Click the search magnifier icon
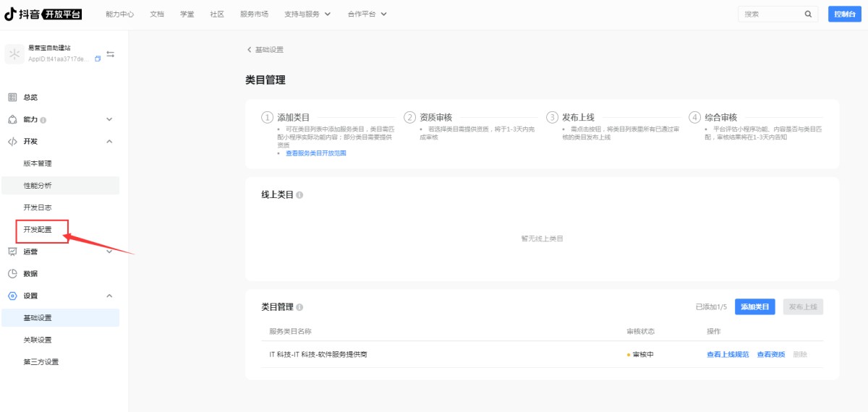 (x=808, y=14)
